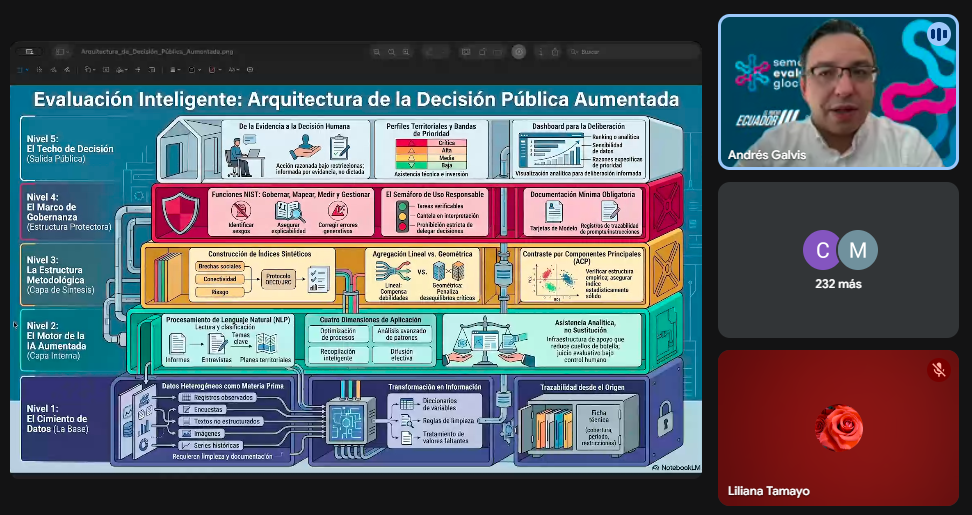The width and height of the screenshot is (972, 515).
Task: Click the M participant avatar
Action: pyautogui.click(x=858, y=250)
